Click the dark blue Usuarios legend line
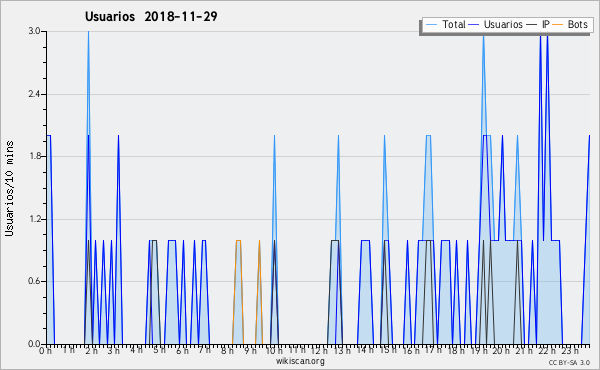The image size is (600, 370). [474, 25]
